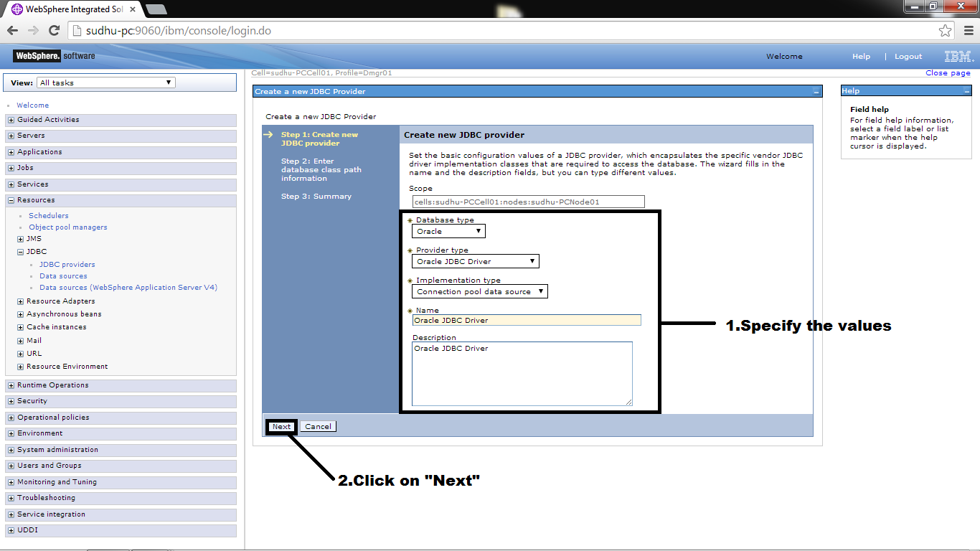
Task: Click the Next button
Action: click(x=281, y=426)
